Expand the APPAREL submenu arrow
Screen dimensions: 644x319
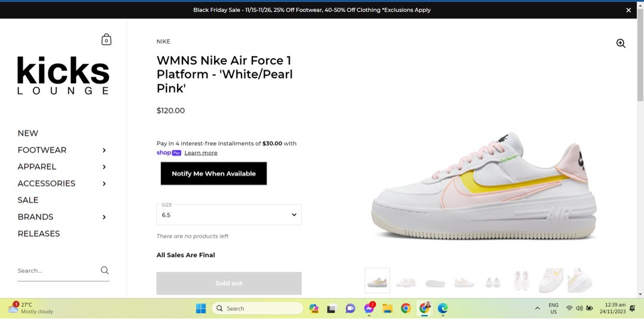104,167
